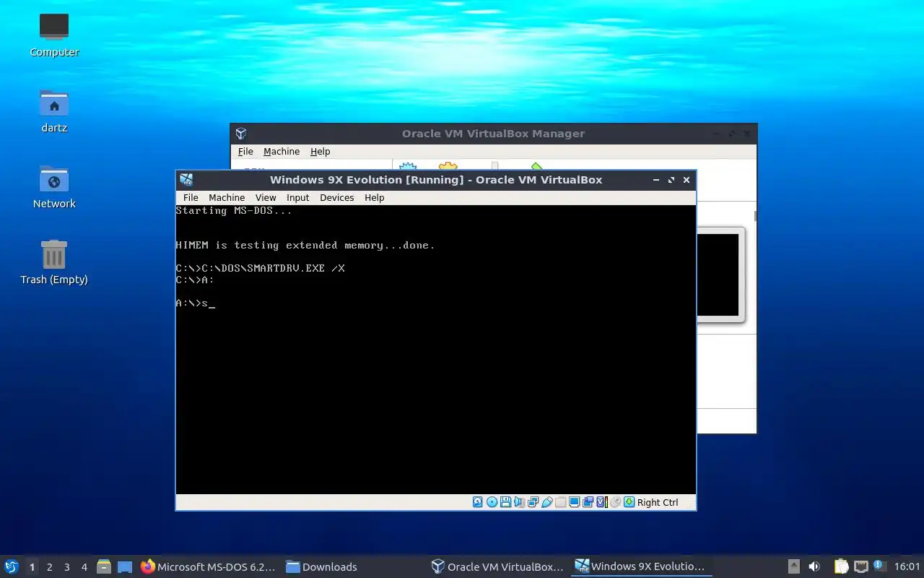This screenshot has height=578, width=924.
Task: Click the 16:01 clock in taskbar
Action: click(x=907, y=567)
